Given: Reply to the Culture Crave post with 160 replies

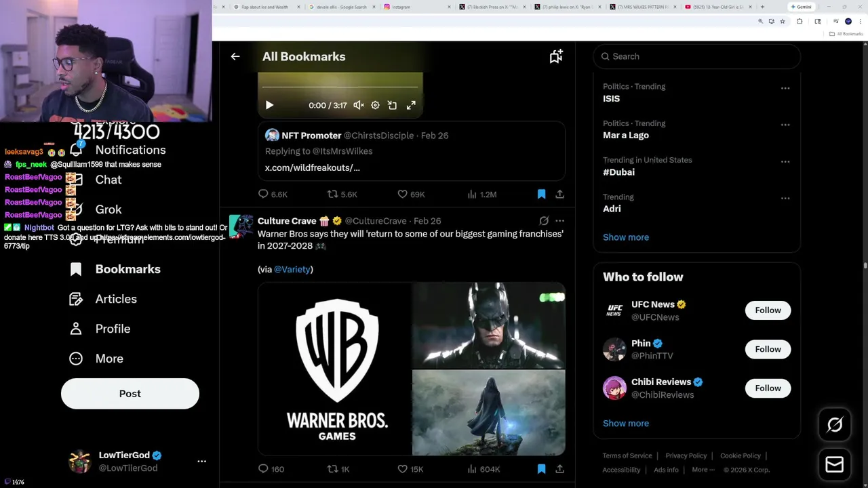Looking at the screenshot, I should point(271,469).
